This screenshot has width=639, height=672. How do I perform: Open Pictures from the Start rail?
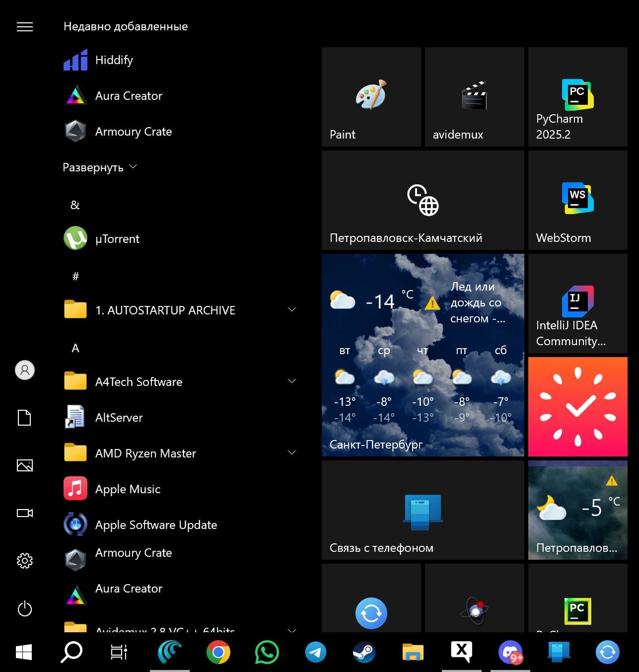coord(25,465)
